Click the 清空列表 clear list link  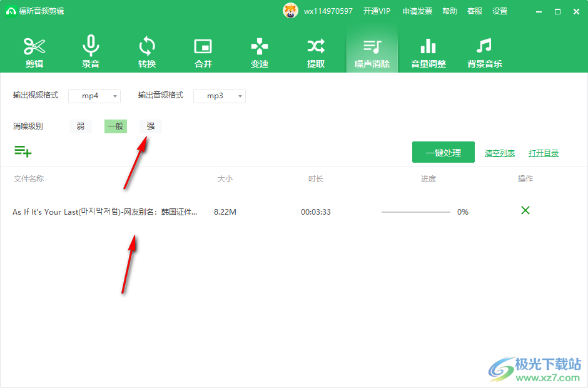(500, 153)
